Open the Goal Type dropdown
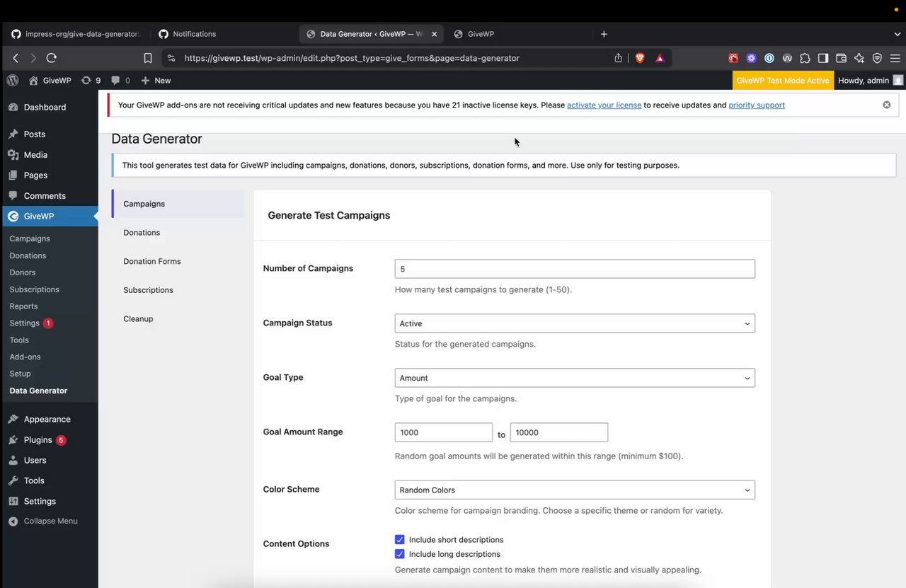The image size is (906, 588). 574,378
